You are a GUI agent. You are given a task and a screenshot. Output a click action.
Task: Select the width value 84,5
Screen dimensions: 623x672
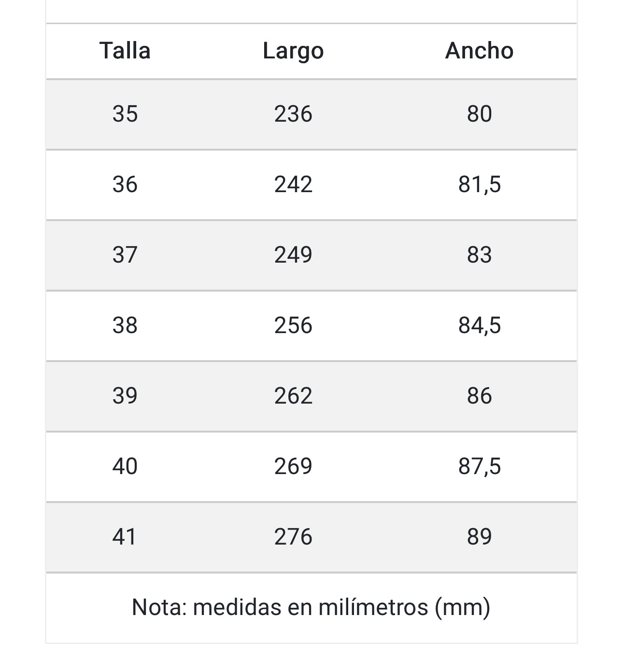479,325
